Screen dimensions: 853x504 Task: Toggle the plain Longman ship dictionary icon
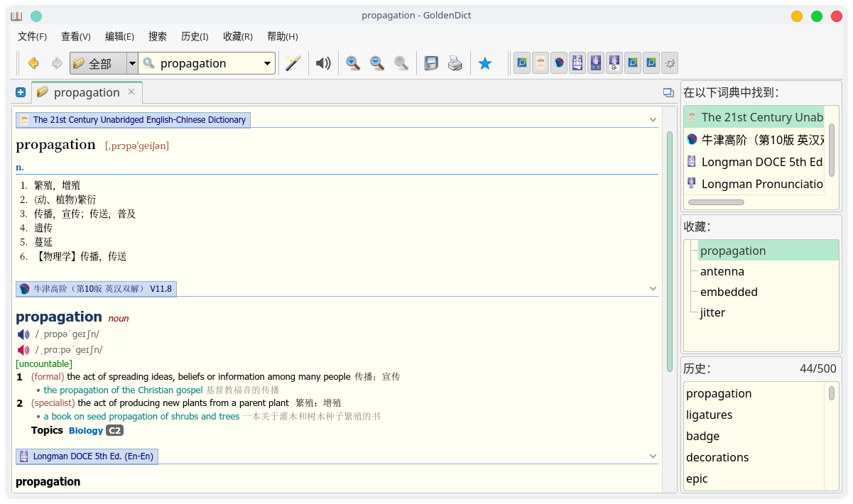pos(577,63)
